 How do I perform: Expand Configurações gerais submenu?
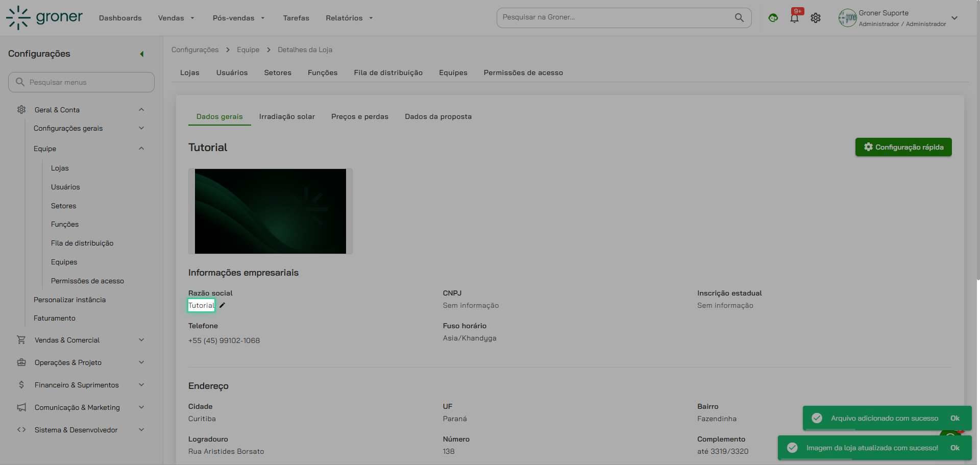pos(141,128)
